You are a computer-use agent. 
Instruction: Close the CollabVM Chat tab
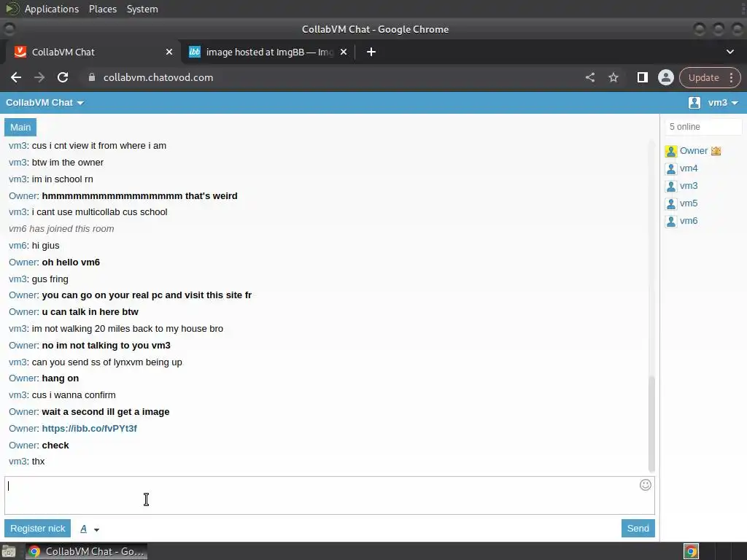(169, 52)
